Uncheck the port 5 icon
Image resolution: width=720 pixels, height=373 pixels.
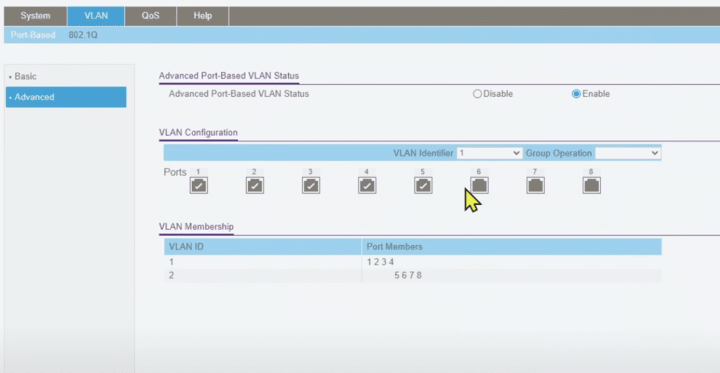[x=423, y=185]
